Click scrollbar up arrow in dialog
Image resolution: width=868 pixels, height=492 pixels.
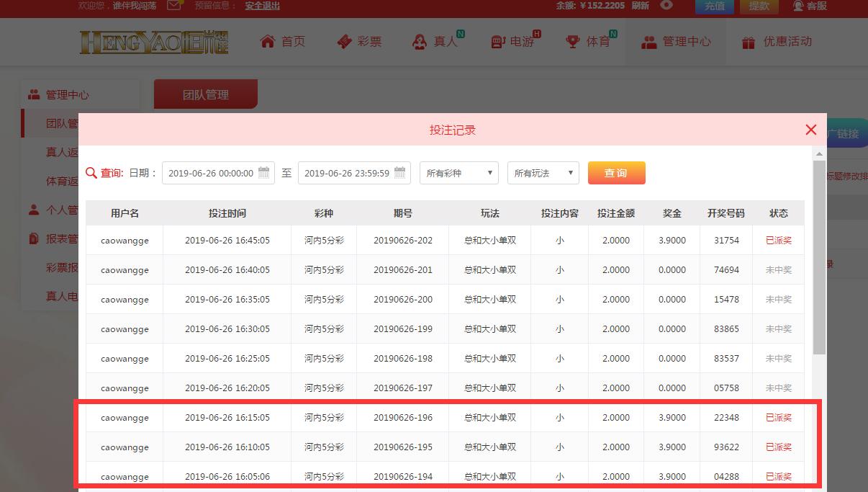click(x=819, y=153)
